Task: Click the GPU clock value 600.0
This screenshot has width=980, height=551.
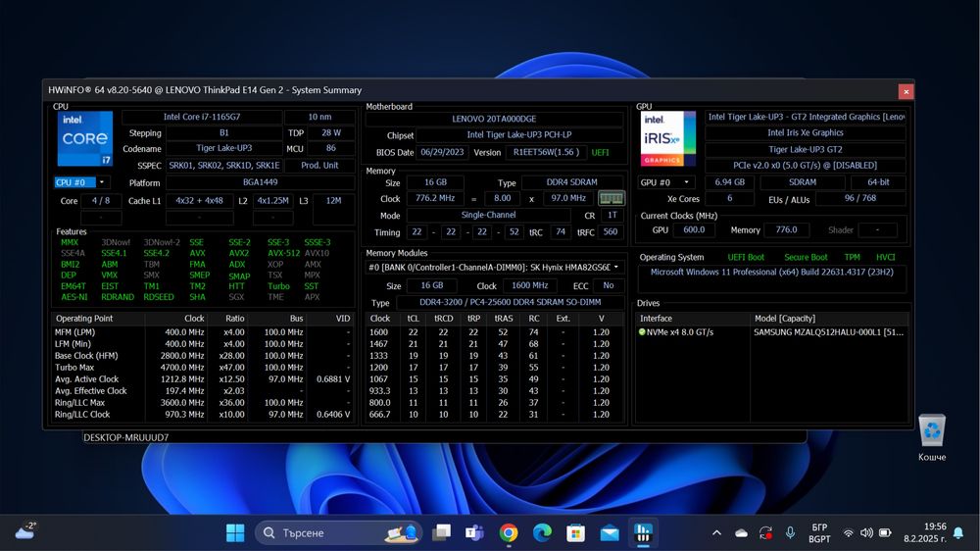Action: [x=694, y=230]
